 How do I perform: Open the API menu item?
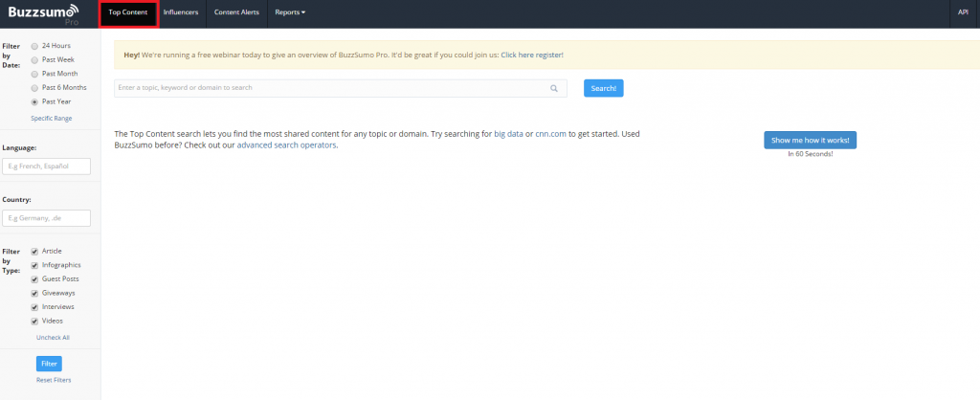pos(963,12)
